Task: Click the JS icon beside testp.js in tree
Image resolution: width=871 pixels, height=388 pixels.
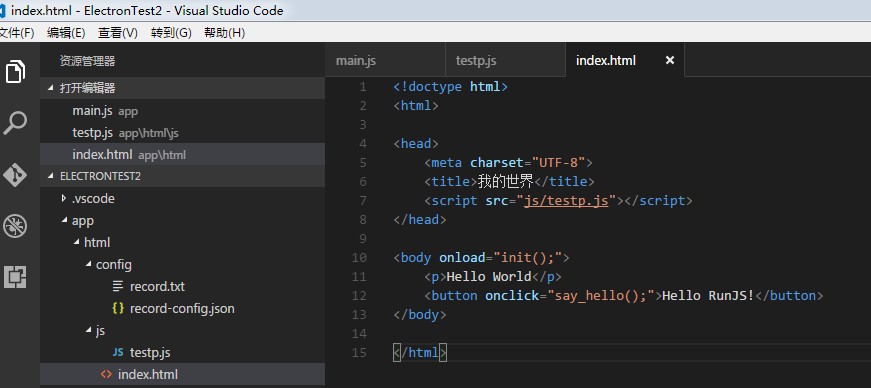Action: click(118, 352)
